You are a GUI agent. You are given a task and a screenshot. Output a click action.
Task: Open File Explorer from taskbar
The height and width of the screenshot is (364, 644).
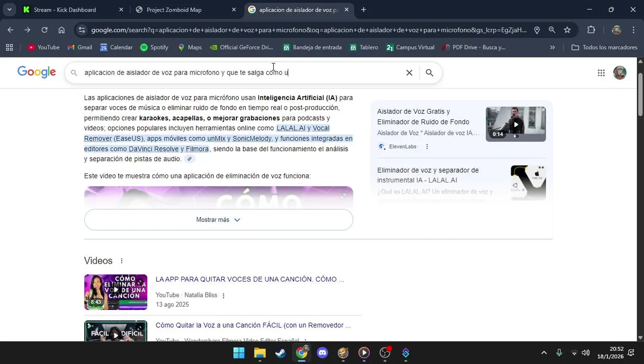coord(260,353)
